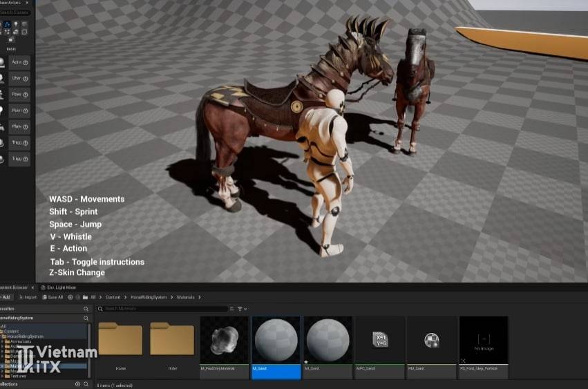Open the MPC_Sand parameter collection asset
Viewport: 588px width, 389px height.
point(379,339)
